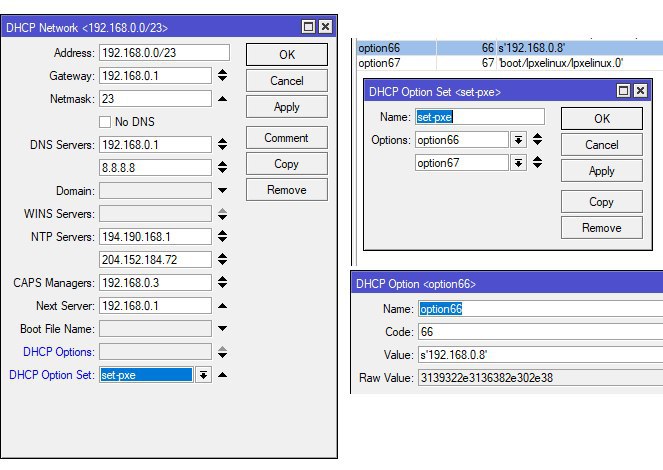Click the CAPS Managers up/down arrows
The height and width of the screenshot is (470, 663).
(x=222, y=282)
